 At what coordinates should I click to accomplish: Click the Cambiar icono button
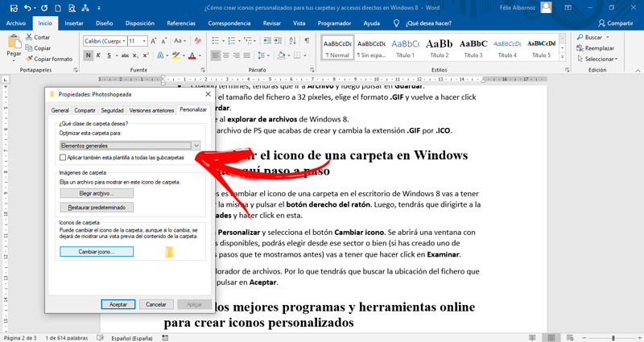tap(97, 252)
